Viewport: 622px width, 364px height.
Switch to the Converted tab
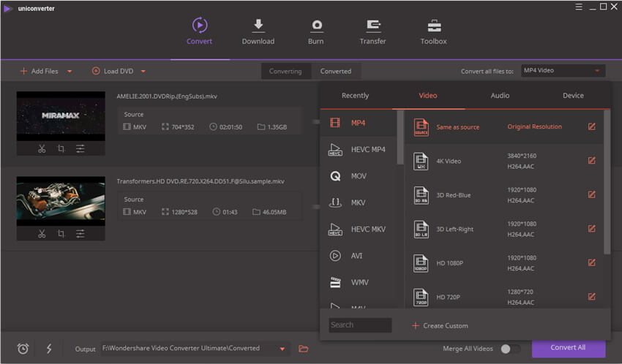pos(336,72)
